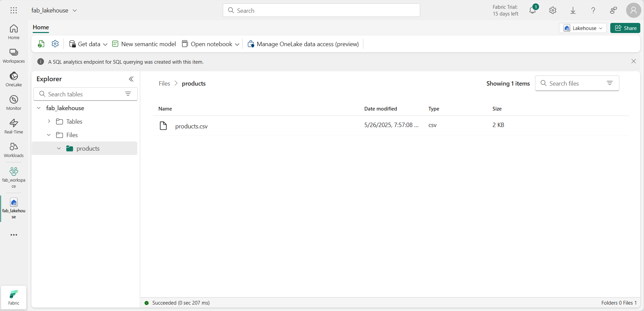Screen dimensions: 644x311
Task: Click New semantic model button
Action: [x=144, y=44]
